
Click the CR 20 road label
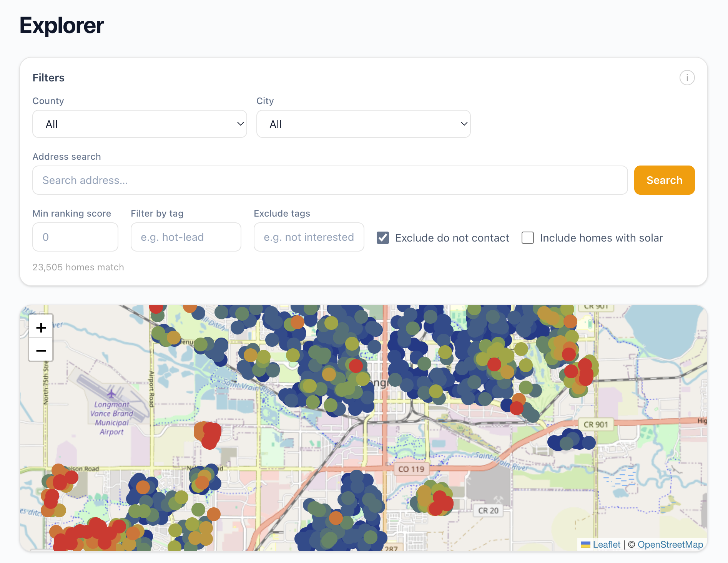(x=488, y=510)
